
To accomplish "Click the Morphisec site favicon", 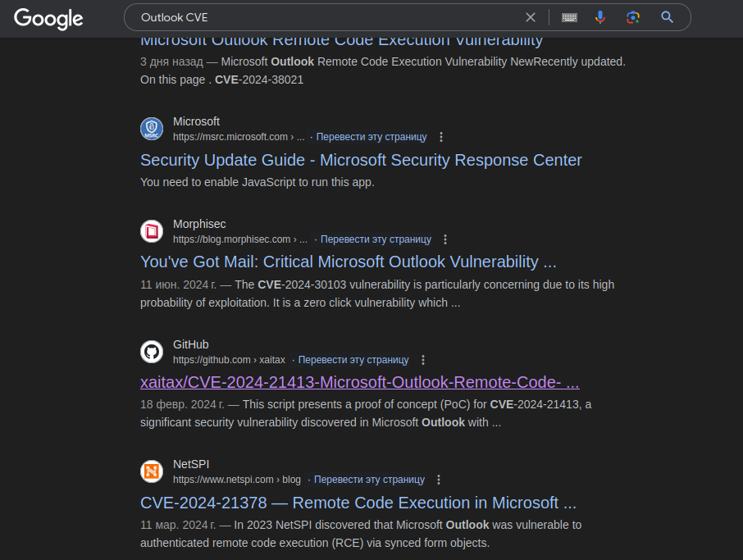I will [152, 231].
